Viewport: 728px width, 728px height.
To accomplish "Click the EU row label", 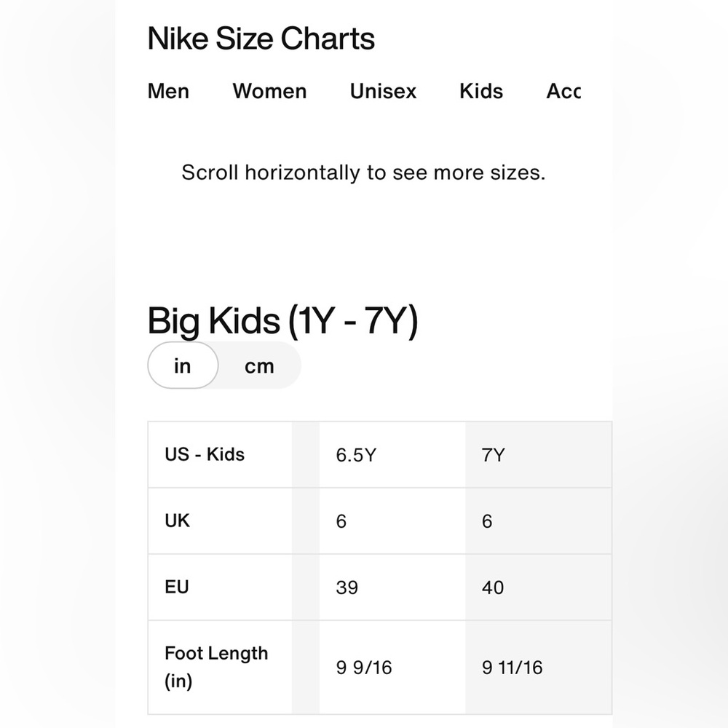I will (175, 587).
